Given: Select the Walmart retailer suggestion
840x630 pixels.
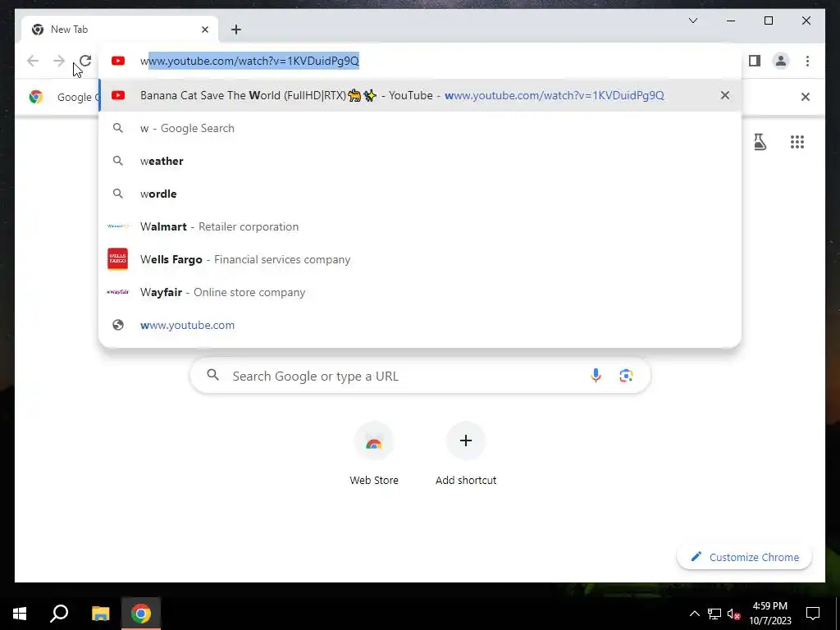Looking at the screenshot, I should (x=420, y=226).
